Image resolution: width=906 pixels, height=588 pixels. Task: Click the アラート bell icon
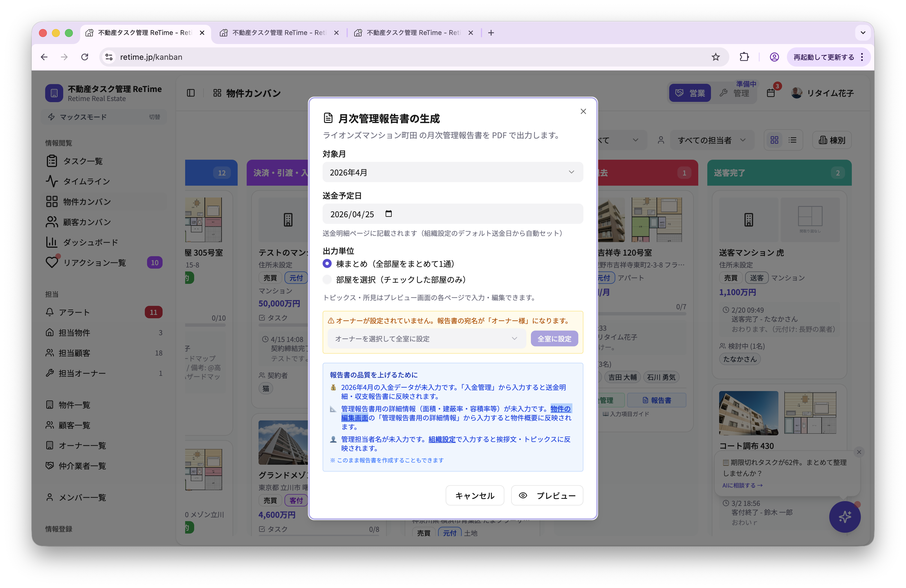(49, 312)
